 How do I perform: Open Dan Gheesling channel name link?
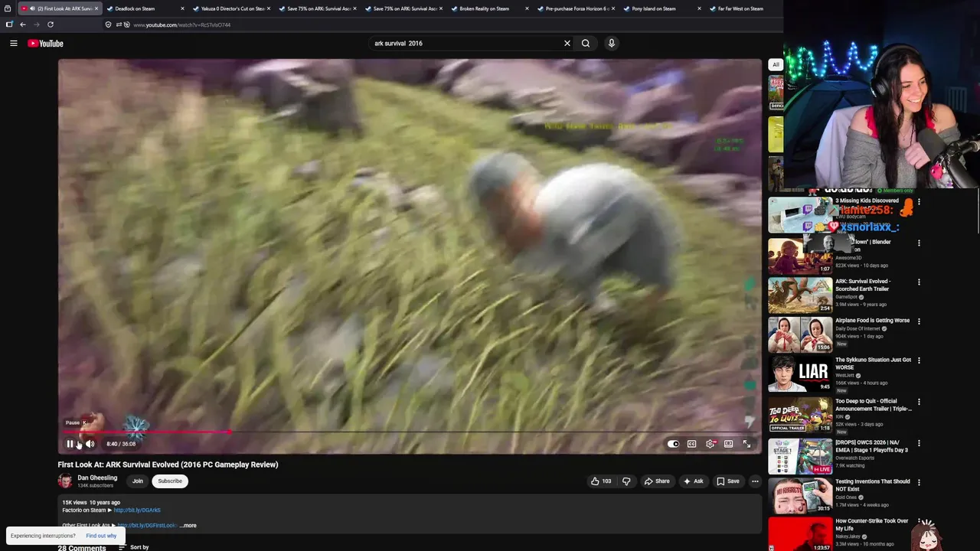pyautogui.click(x=97, y=478)
